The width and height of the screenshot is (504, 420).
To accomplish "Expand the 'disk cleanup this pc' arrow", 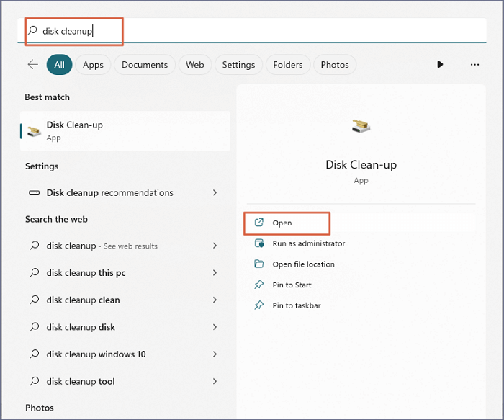I will pos(215,273).
